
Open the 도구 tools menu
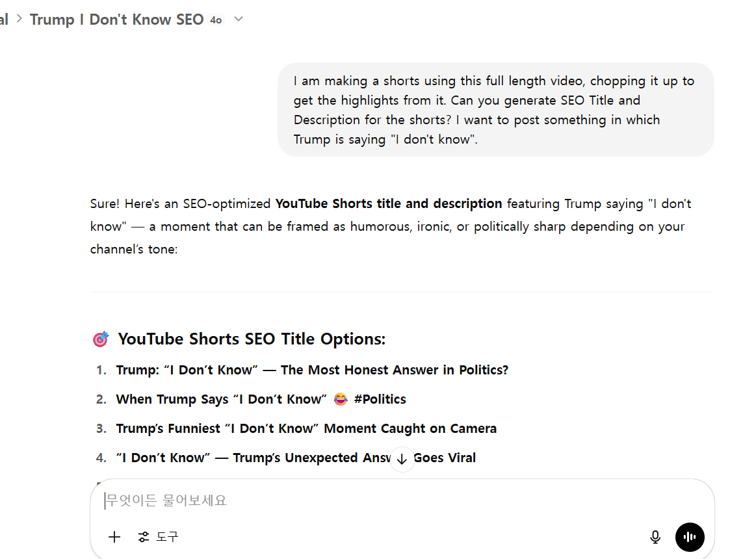[158, 537]
